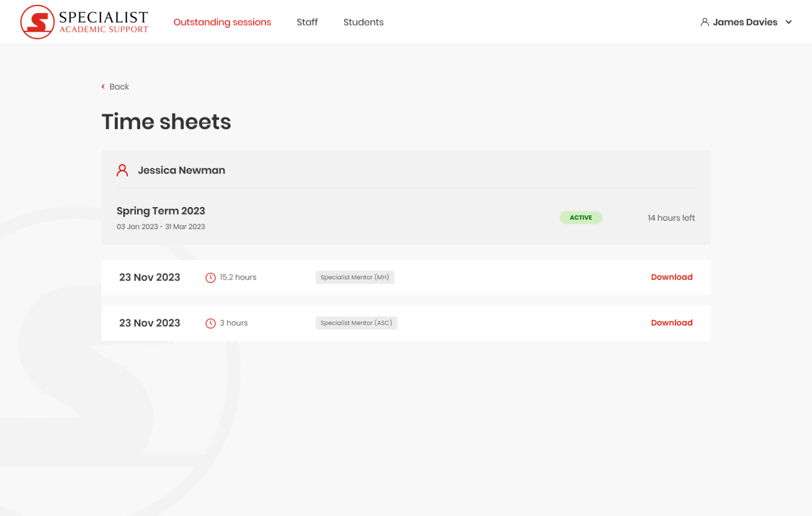Screen dimensions: 812x516
Task: Click the ACTIVE status badge
Action: (580, 218)
